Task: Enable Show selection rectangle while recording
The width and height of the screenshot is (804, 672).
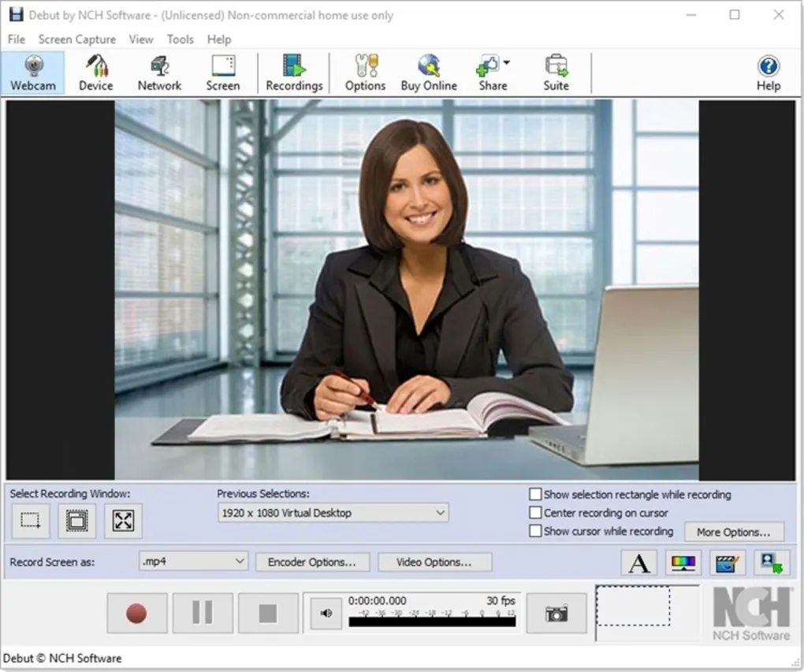Action: pyautogui.click(x=535, y=494)
